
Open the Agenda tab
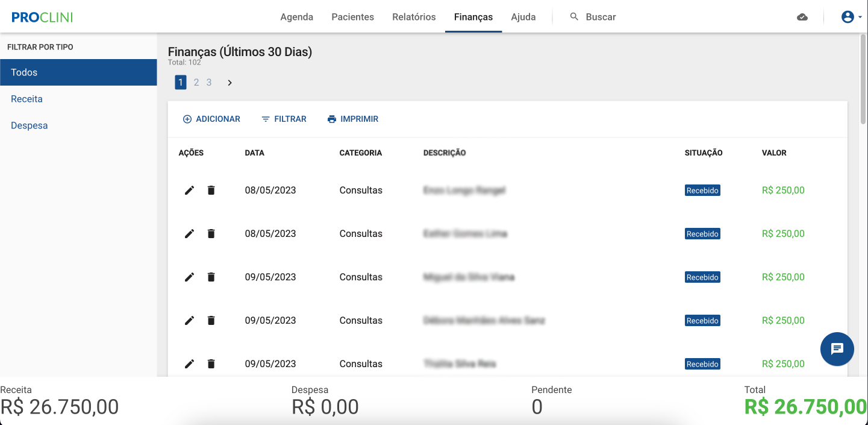click(296, 17)
